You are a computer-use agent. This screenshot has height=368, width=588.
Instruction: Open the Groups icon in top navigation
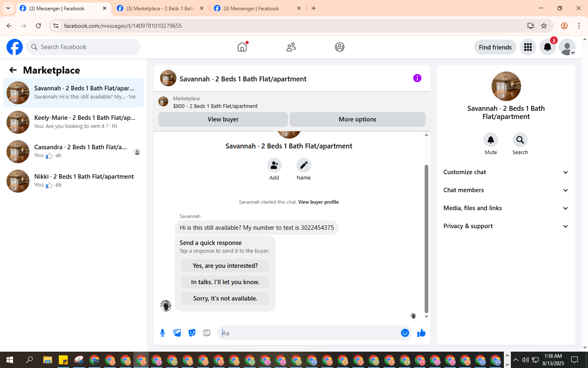click(340, 47)
